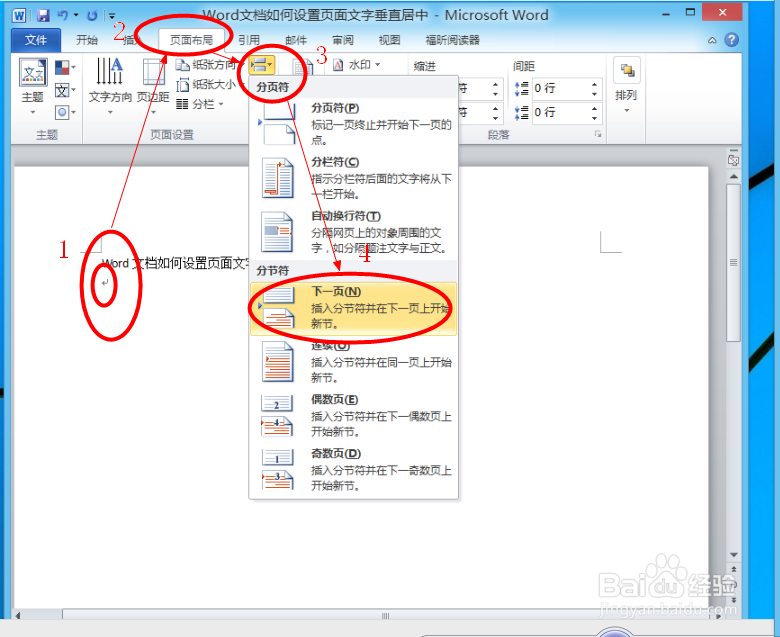The image size is (780, 637).
Task: Click the spacing-after 0 行 input field
Action: (560, 112)
